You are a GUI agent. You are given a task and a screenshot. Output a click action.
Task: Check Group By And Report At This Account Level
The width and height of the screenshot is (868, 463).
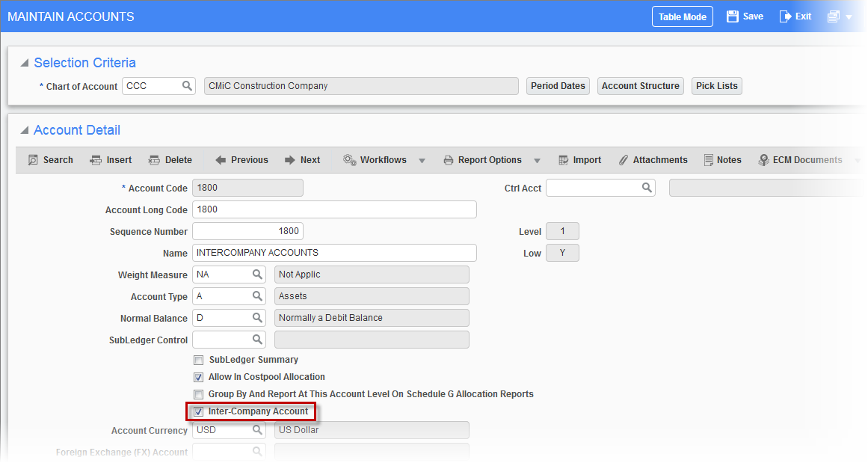pyautogui.click(x=199, y=394)
